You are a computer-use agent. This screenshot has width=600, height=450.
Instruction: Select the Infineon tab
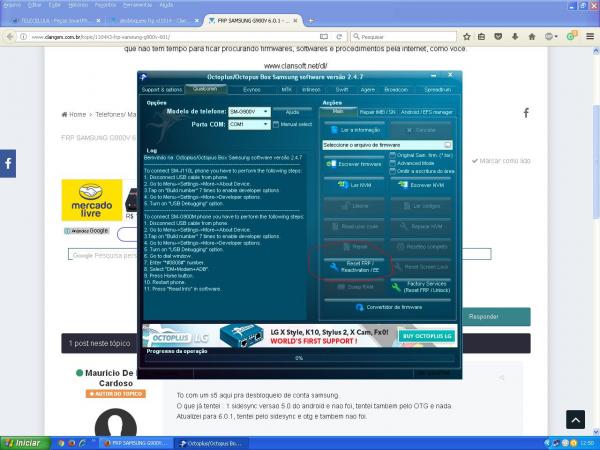click(311, 90)
